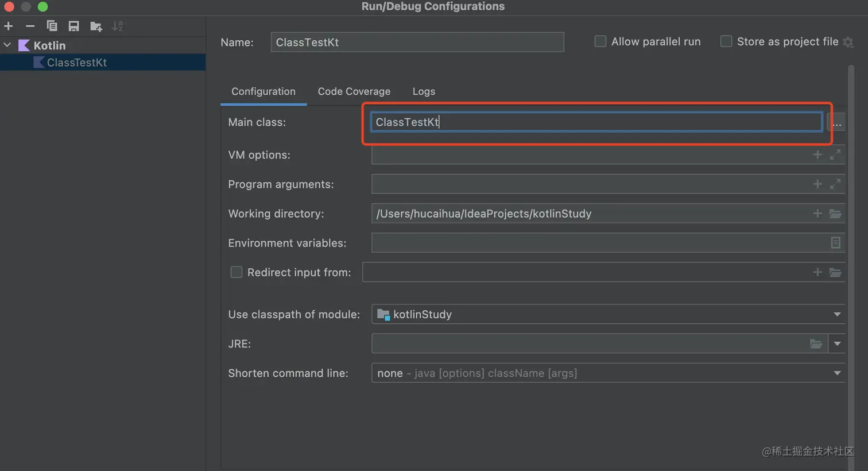
Task: Click the create new folder icon
Action: 96,26
